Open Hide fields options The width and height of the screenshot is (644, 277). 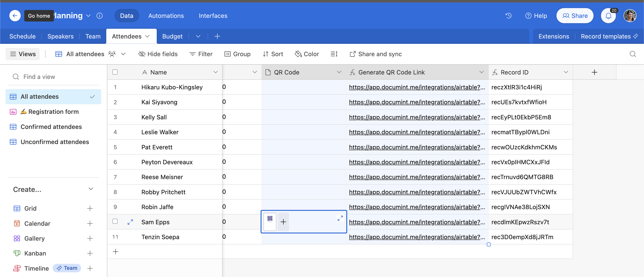tap(158, 54)
